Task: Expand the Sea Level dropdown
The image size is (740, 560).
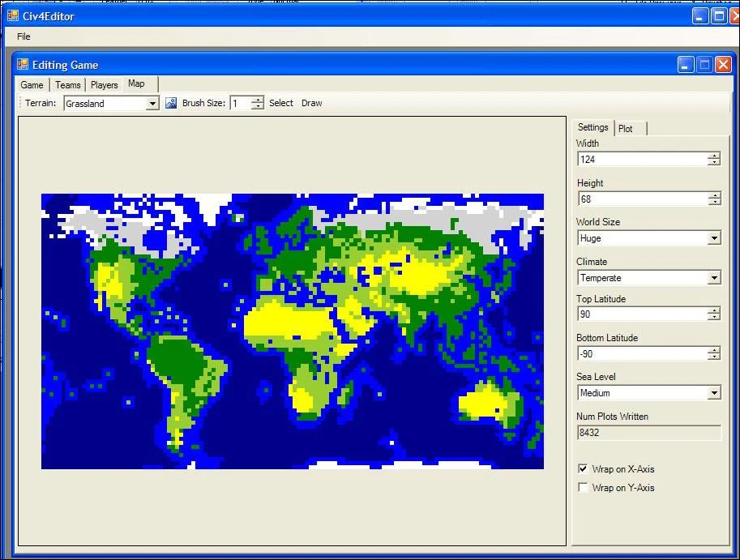Action: [713, 393]
